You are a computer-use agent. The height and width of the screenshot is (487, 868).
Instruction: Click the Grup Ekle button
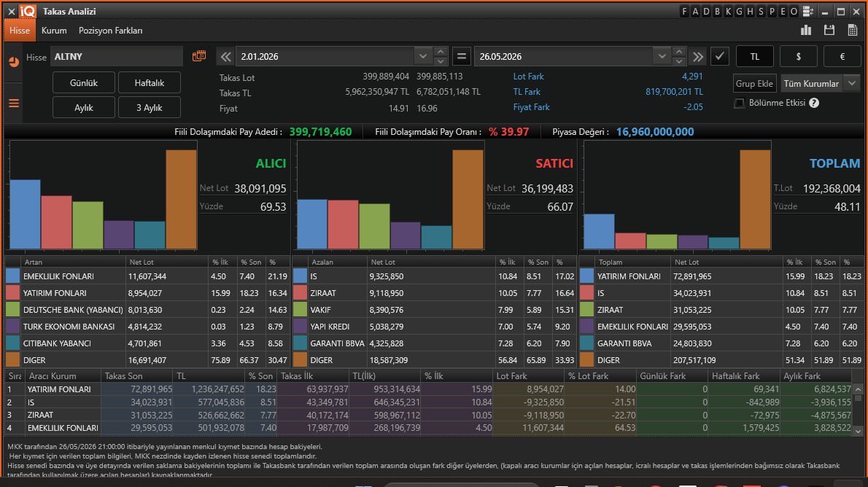pos(754,84)
